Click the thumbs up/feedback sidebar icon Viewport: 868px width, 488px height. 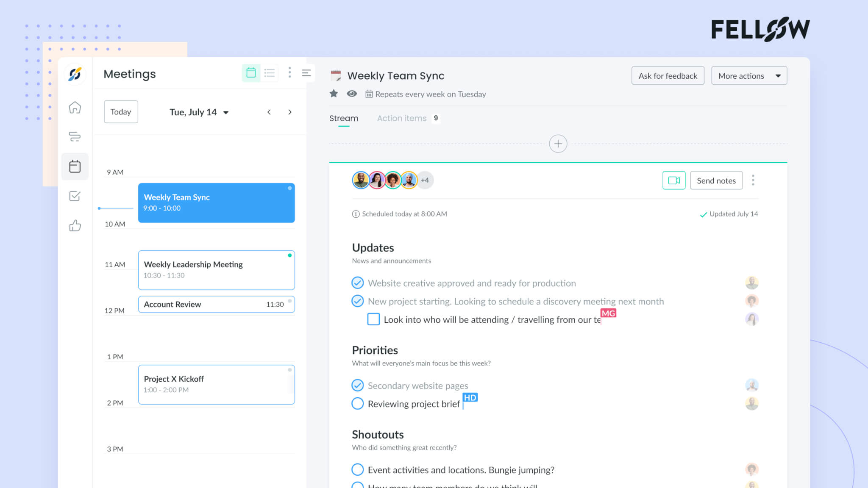coord(75,225)
